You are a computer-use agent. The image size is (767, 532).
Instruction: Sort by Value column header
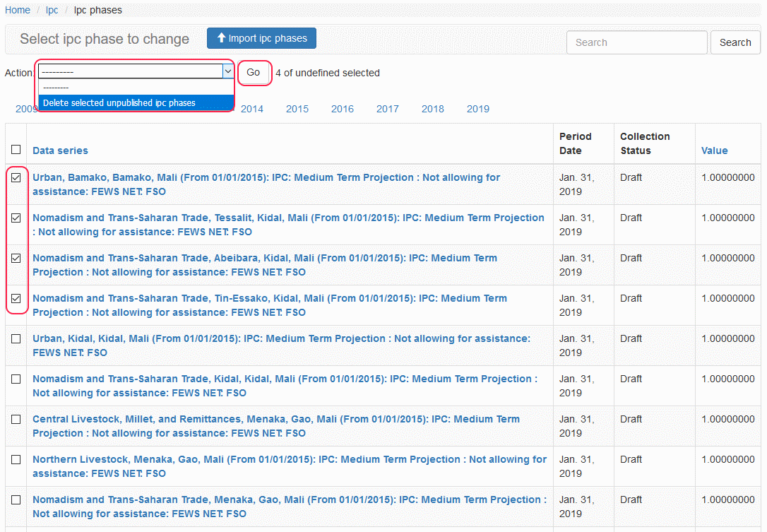714,150
